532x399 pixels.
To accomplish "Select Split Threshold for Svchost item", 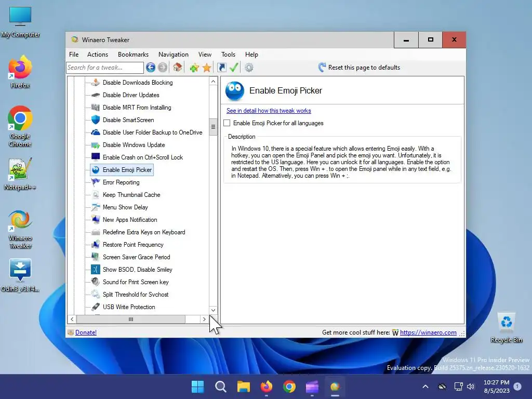I will (x=136, y=295).
